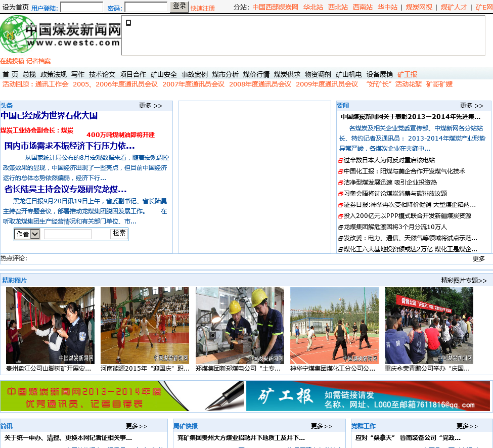
Task: Click 更多>> in 党群工作 section
Action: pyautogui.click(x=467, y=426)
